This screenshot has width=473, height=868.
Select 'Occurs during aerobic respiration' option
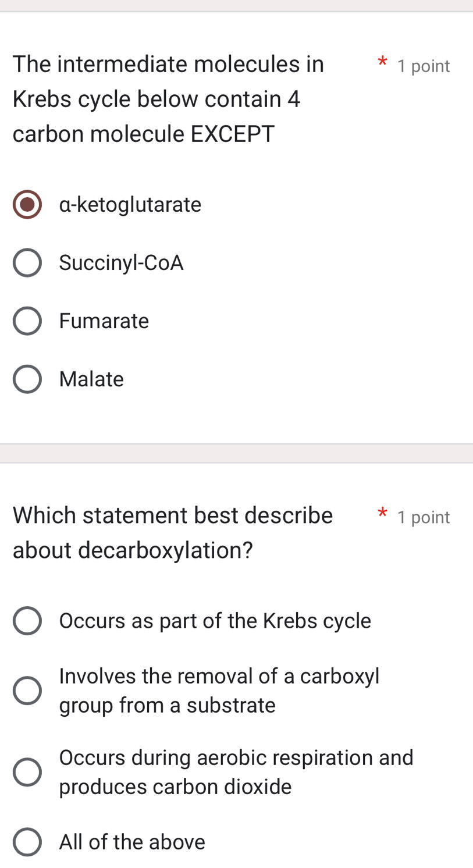(27, 772)
